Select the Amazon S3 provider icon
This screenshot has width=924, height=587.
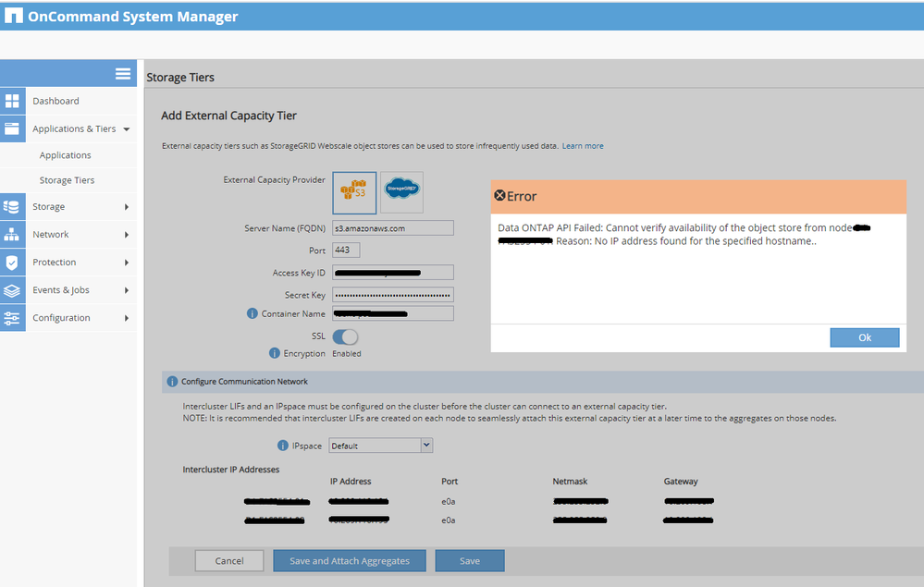(354, 192)
